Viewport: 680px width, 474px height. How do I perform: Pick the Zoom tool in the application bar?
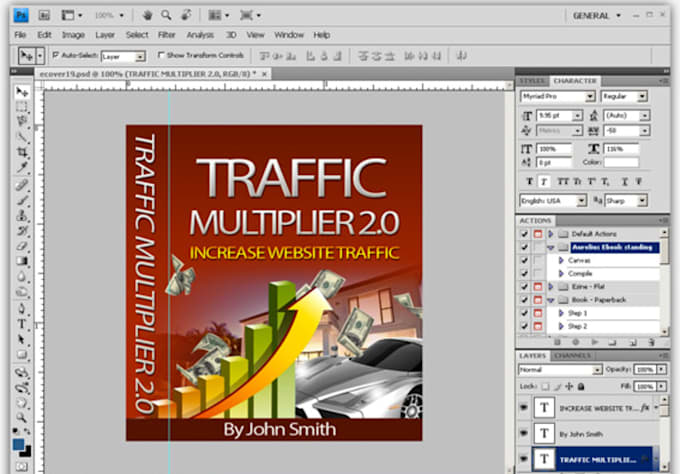pos(166,16)
